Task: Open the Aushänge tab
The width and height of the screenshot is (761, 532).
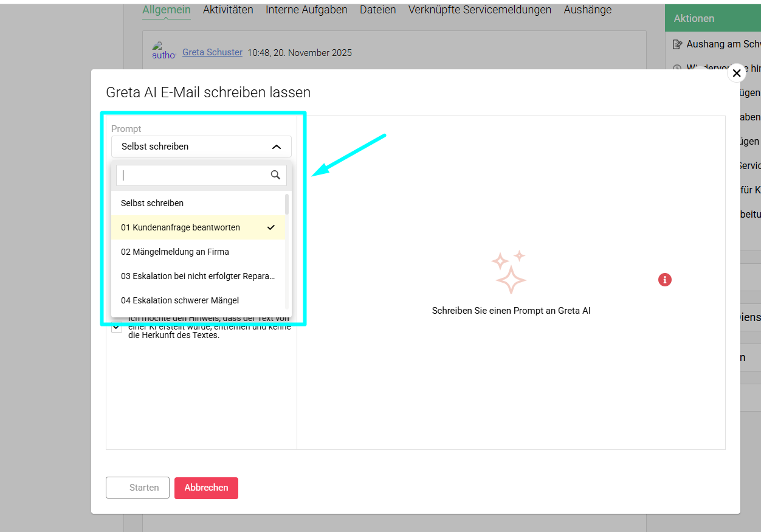Action: pos(588,10)
